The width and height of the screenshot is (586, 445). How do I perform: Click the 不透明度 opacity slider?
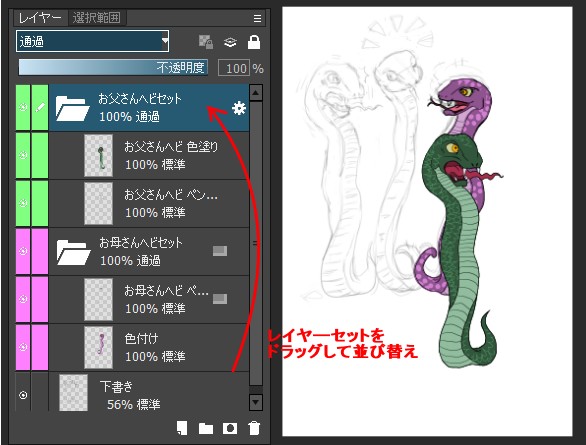click(113, 68)
